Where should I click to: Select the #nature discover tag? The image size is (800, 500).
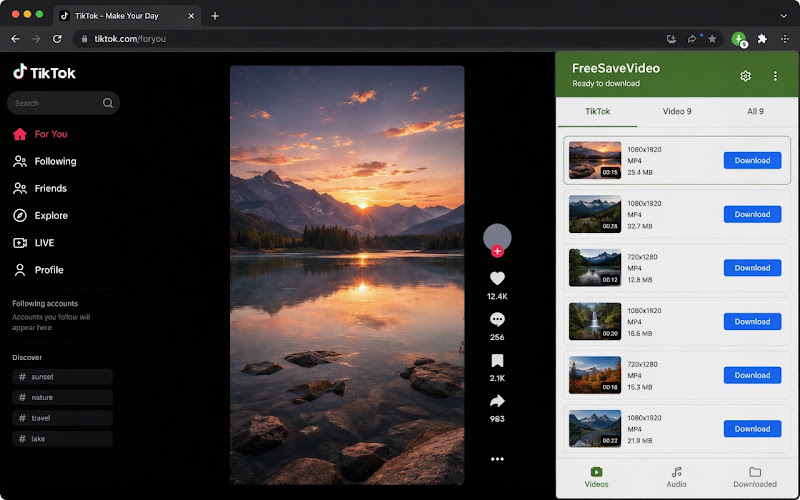(62, 397)
